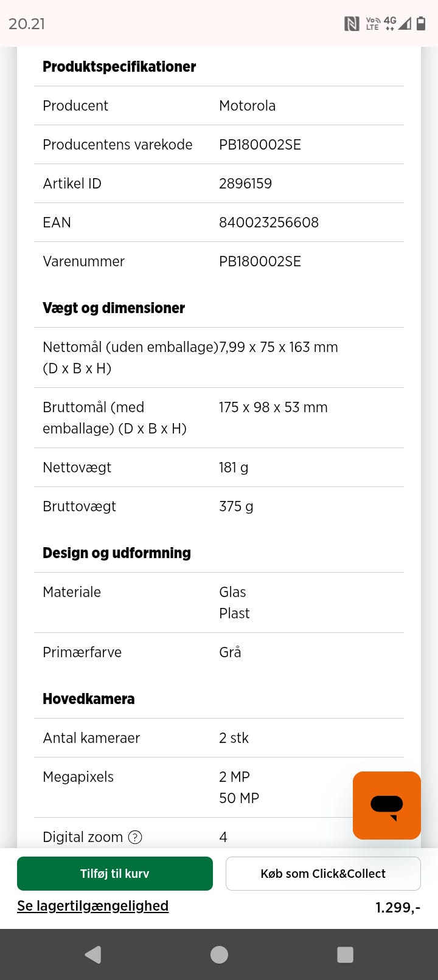Tap the Produktspecifikationer section heading
Image resolution: width=438 pixels, height=980 pixels.
point(119,67)
